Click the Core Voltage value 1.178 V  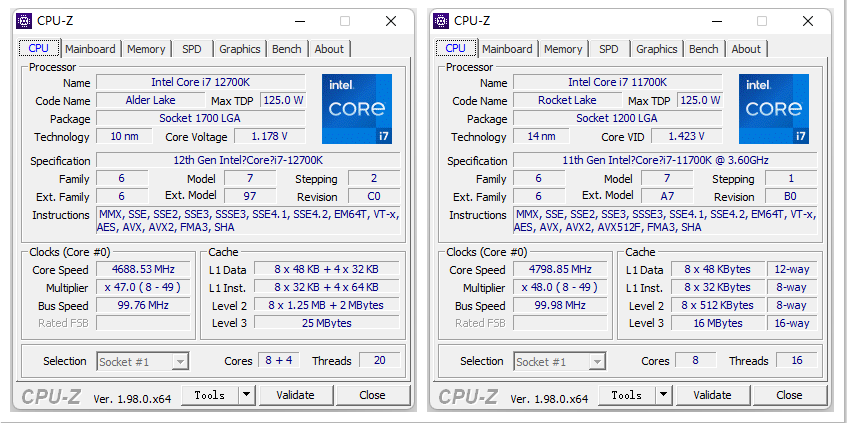[270, 136]
